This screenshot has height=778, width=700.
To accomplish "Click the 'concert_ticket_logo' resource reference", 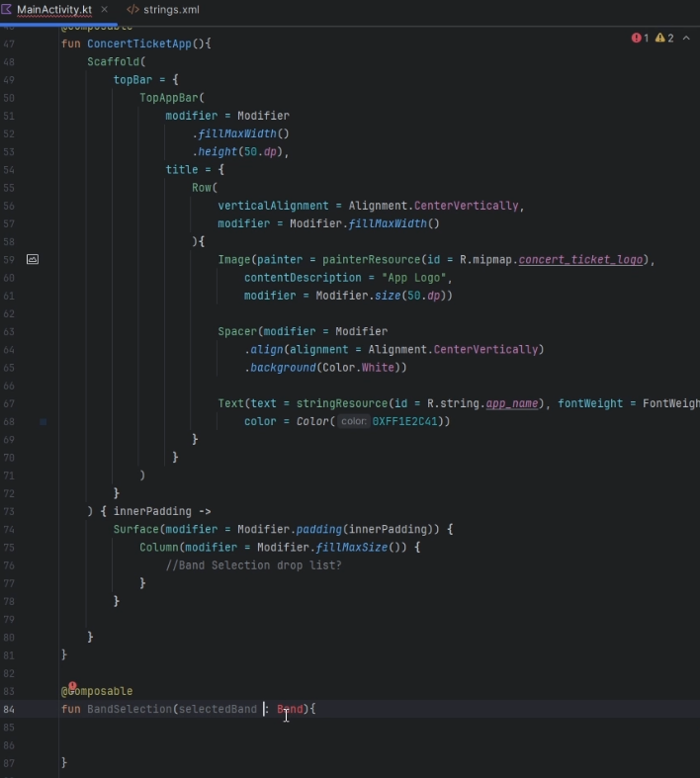I will (580, 260).
